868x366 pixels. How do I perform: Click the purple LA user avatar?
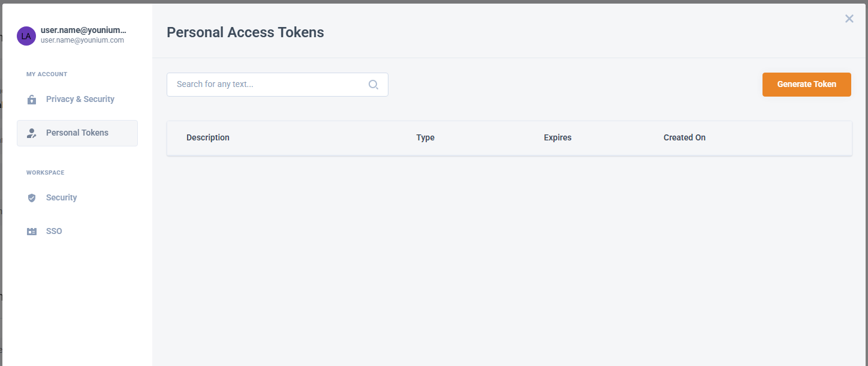[x=26, y=36]
